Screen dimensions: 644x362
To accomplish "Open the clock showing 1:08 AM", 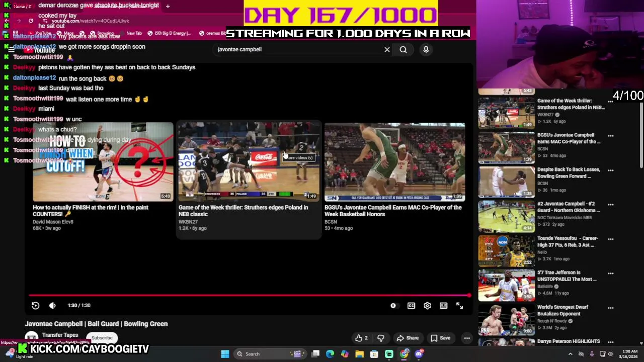I will (629, 354).
